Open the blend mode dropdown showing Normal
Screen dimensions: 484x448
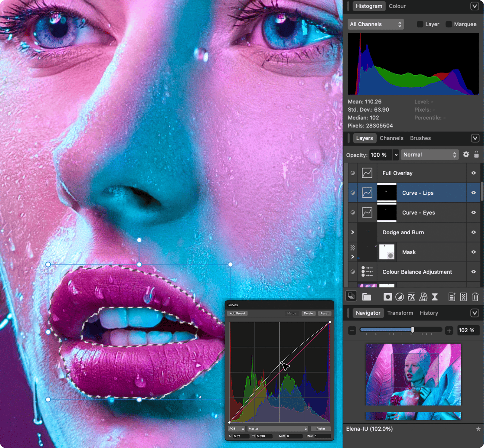click(x=430, y=154)
